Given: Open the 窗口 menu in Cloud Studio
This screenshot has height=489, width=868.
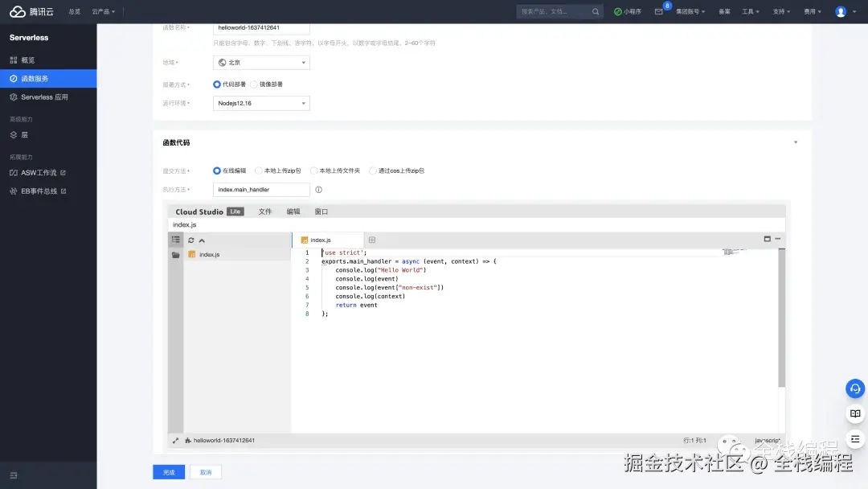Looking at the screenshot, I should (x=321, y=212).
